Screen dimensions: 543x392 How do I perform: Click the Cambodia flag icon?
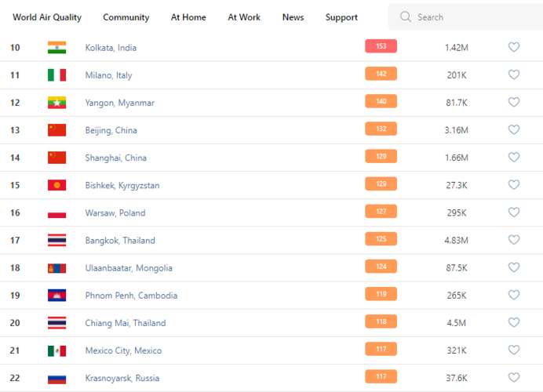[x=56, y=296]
